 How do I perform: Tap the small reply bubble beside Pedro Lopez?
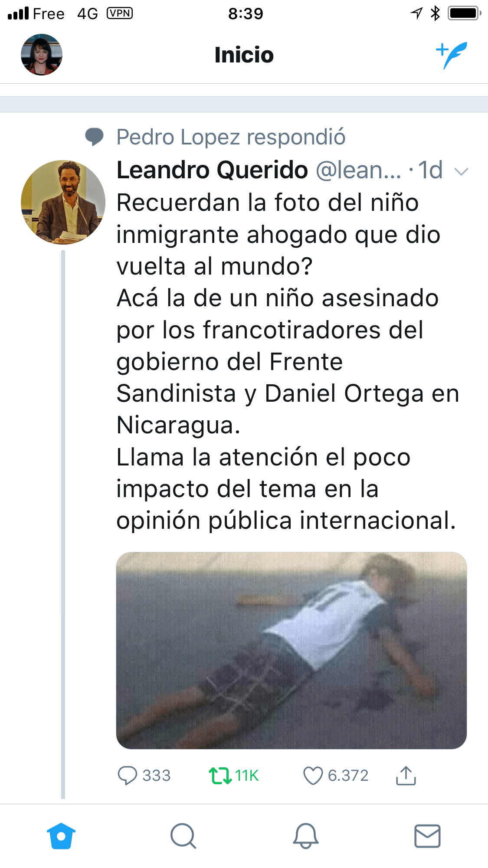[94, 137]
